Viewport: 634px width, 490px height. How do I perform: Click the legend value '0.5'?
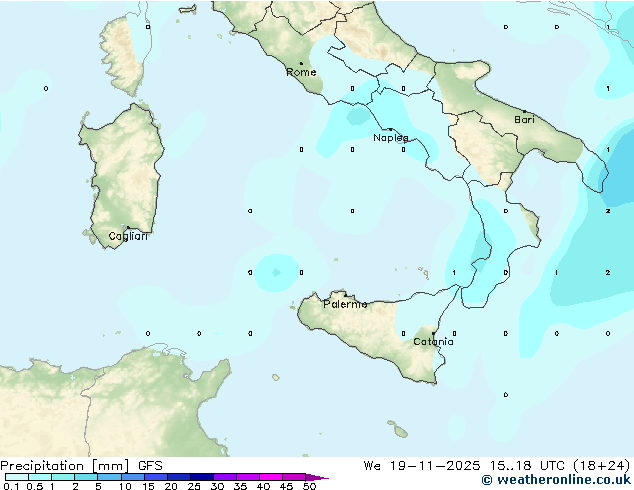point(34,486)
